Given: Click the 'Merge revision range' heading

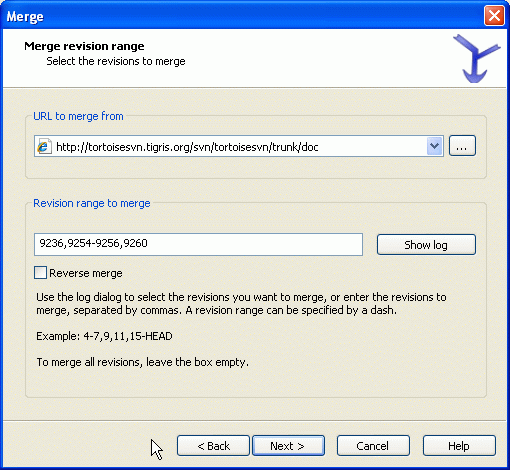Looking at the screenshot, I should click(x=84, y=46).
